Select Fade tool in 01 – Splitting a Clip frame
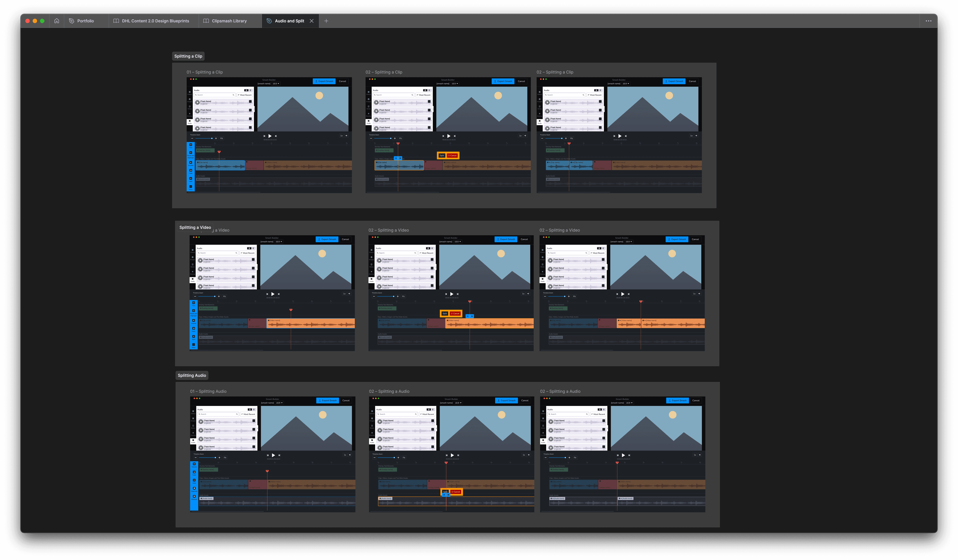 191,171
